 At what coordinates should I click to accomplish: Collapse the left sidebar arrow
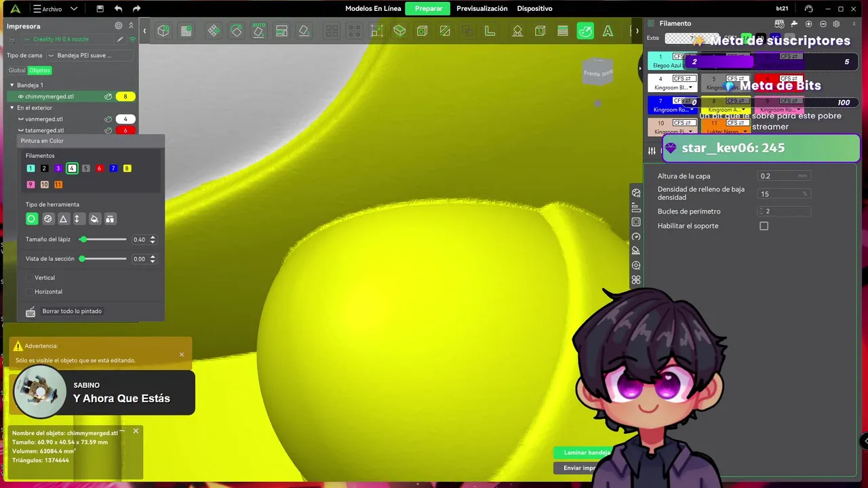[x=144, y=30]
